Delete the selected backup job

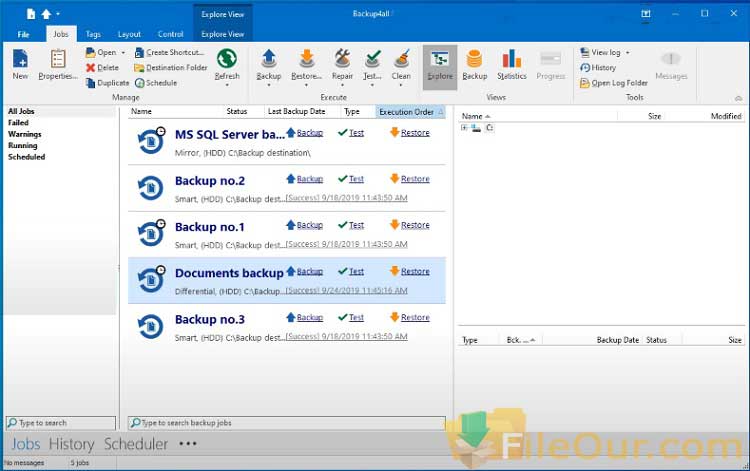(102, 67)
